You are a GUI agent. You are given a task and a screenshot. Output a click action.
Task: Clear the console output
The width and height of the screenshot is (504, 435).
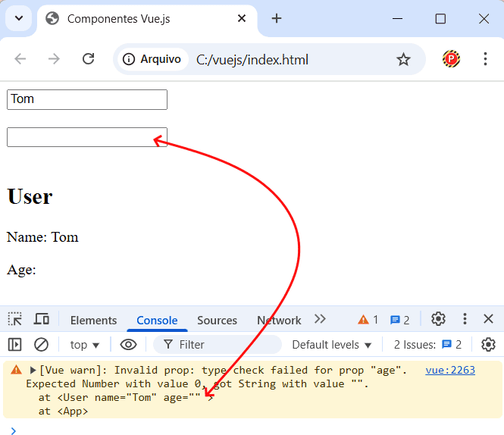tap(41, 345)
